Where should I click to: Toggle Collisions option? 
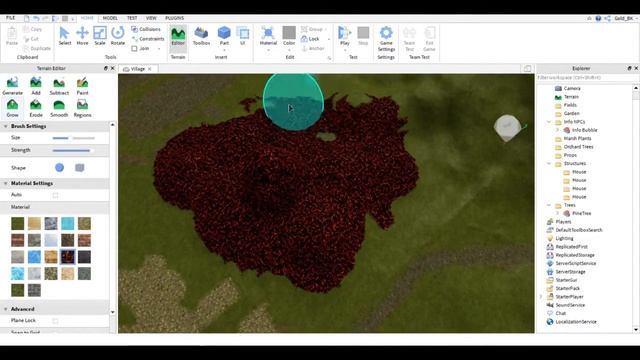pos(146,29)
